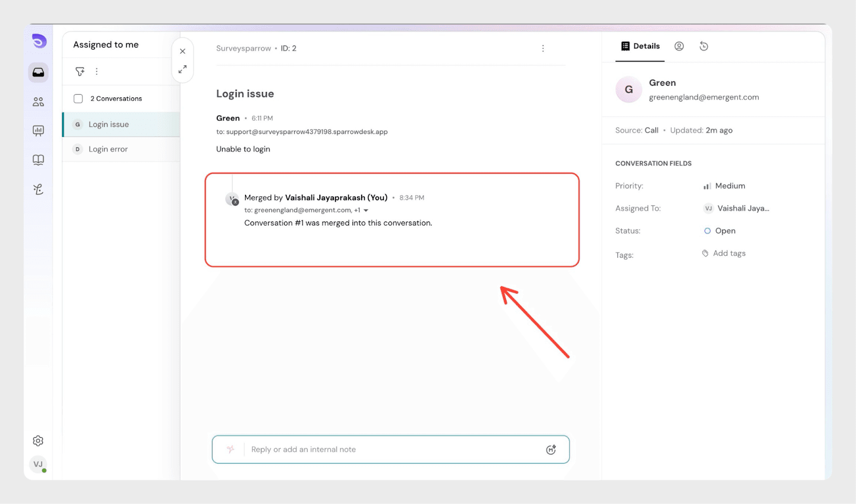Open the contacts icon in sidebar
Screen dimensions: 856x504
(x=39, y=102)
